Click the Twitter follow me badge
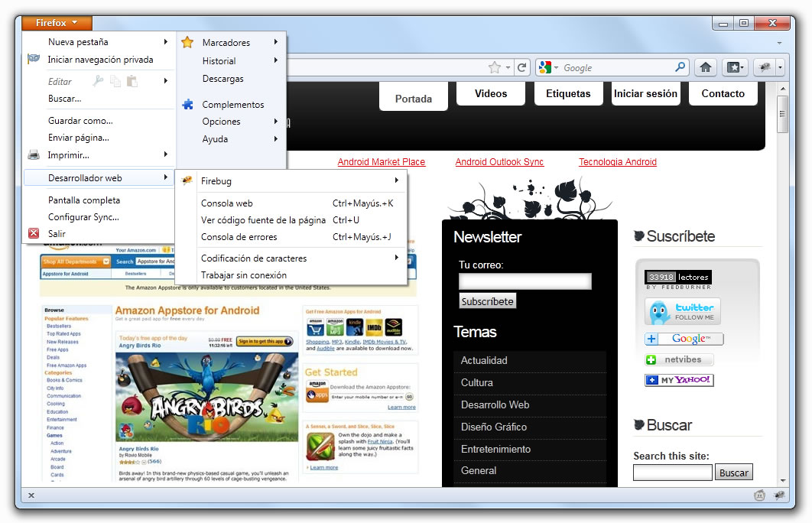This screenshot has height=523, width=812. pyautogui.click(x=683, y=312)
